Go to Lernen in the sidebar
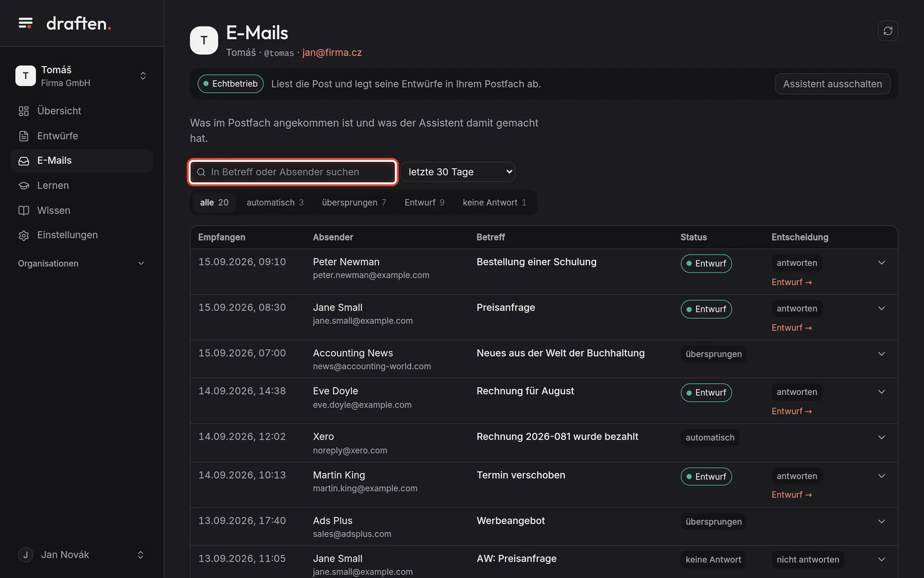 coord(82,186)
